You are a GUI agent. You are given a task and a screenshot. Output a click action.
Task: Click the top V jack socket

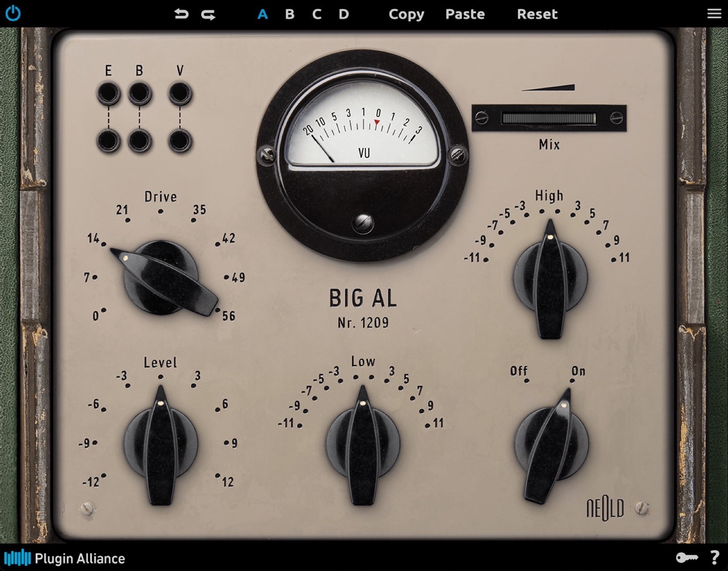coord(180,93)
